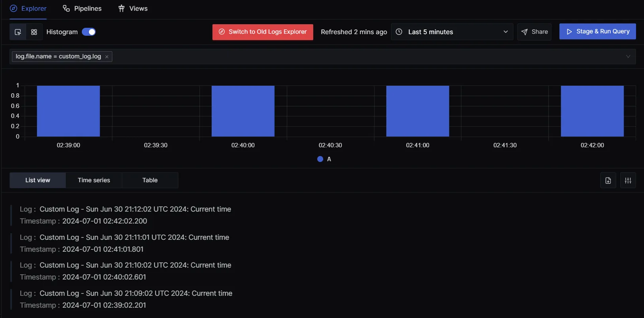The image size is (644, 318).
Task: Click Switch to Old Logs Explorer button
Action: (x=263, y=32)
